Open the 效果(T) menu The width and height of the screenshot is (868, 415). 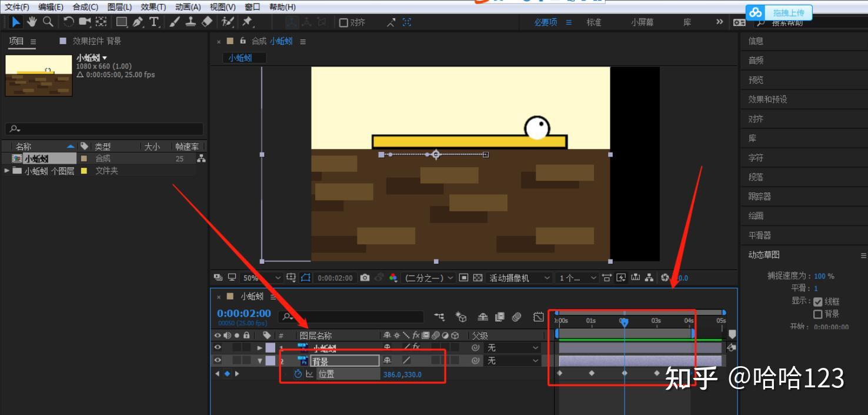(x=153, y=7)
